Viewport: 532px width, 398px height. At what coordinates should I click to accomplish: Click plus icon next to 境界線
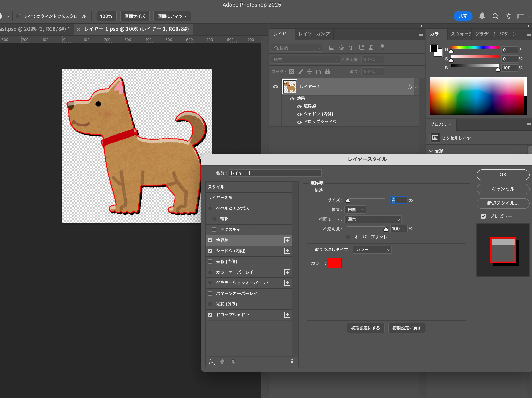[287, 240]
